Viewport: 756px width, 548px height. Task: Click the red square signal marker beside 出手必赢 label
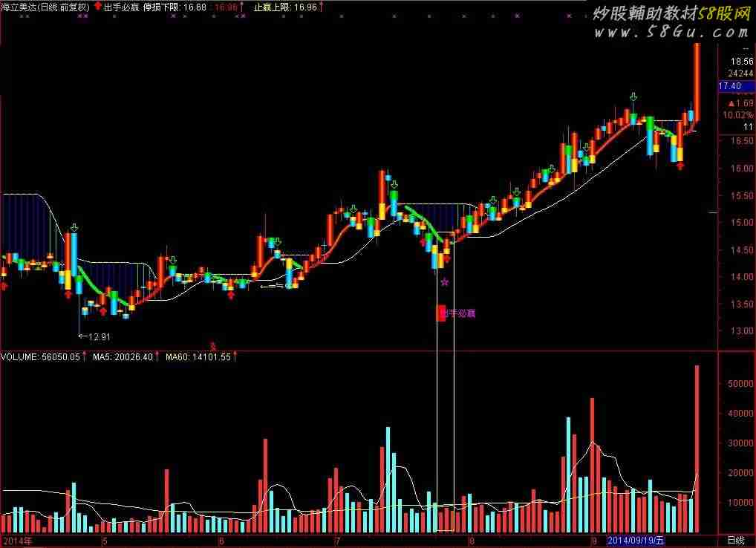click(440, 313)
